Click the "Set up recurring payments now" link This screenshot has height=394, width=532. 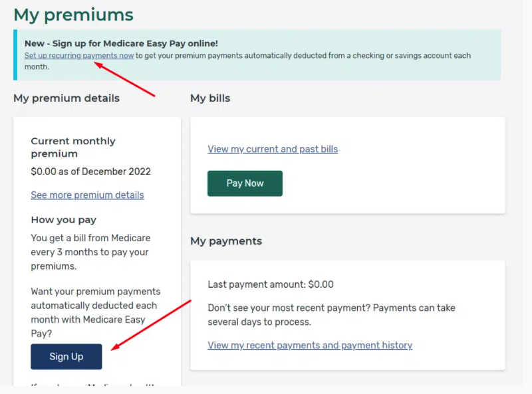click(x=78, y=55)
